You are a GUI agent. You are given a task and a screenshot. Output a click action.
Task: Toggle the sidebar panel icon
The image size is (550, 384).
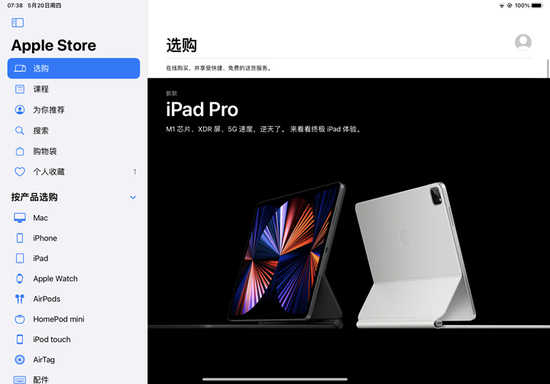coord(18,23)
